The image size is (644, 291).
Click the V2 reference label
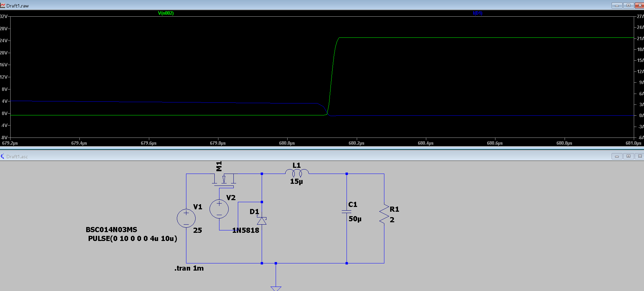click(x=231, y=198)
